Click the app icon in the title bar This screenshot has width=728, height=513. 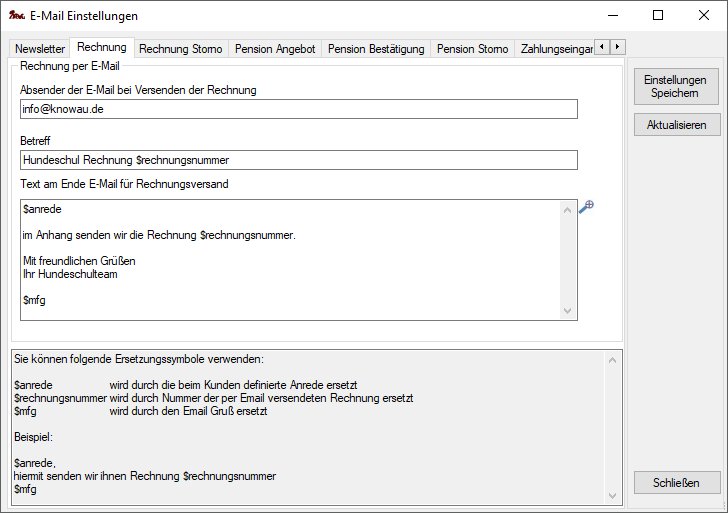pos(16,16)
